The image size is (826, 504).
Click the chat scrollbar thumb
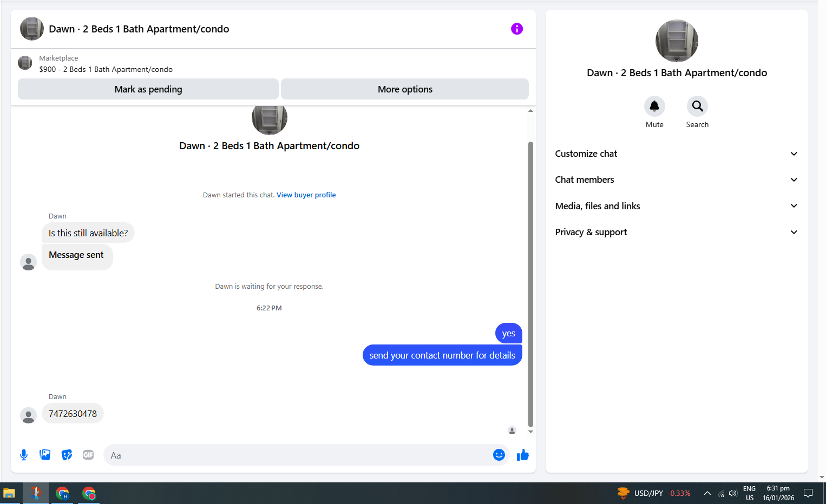530,284
